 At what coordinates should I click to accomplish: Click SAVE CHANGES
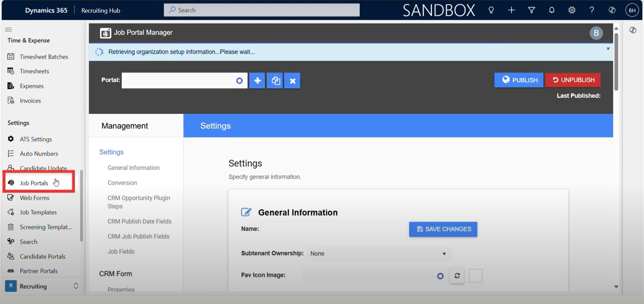(x=443, y=229)
